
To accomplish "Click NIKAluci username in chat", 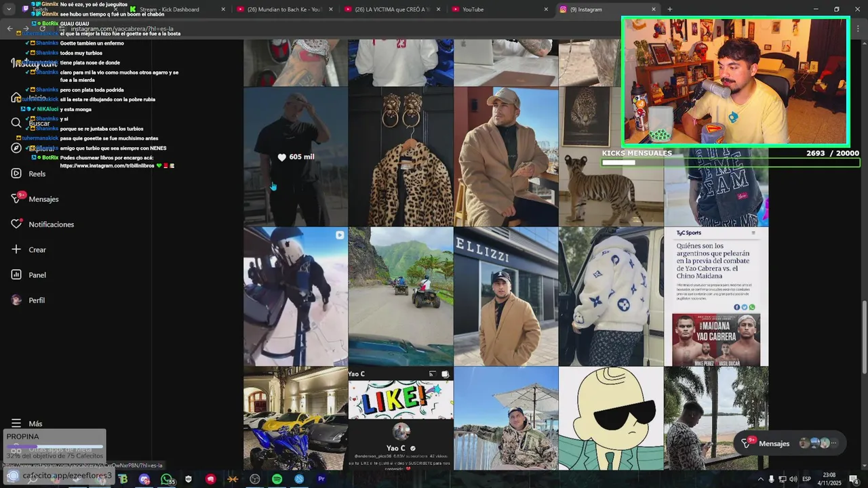I will pyautogui.click(x=47, y=108).
